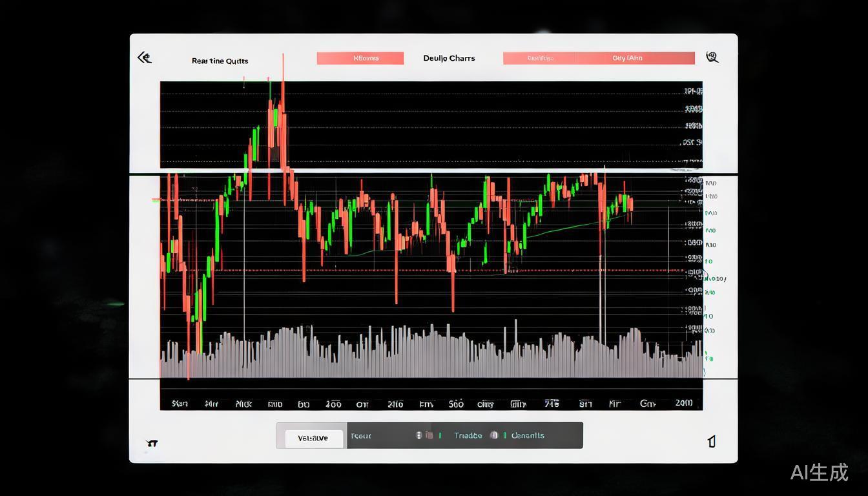This screenshot has height=496, width=868.
Task: Switch to the Real time Quotes tab
Action: pyautogui.click(x=220, y=61)
